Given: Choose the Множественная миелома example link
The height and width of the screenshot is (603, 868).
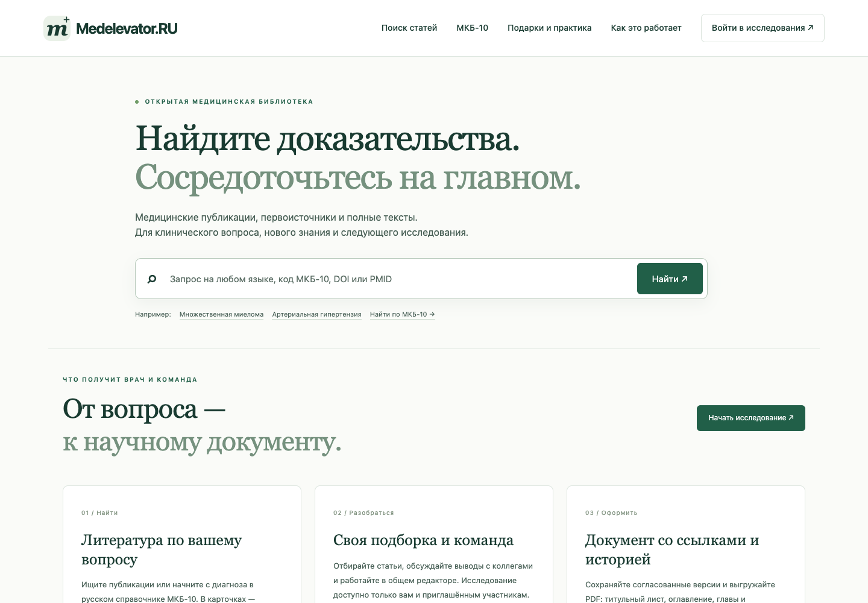Looking at the screenshot, I should (x=221, y=314).
